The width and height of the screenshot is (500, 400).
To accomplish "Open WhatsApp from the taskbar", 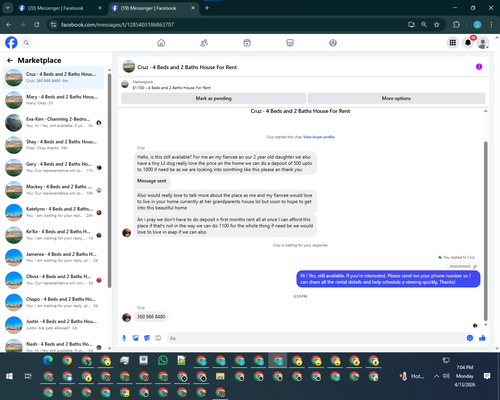I will pyautogui.click(x=163, y=360).
